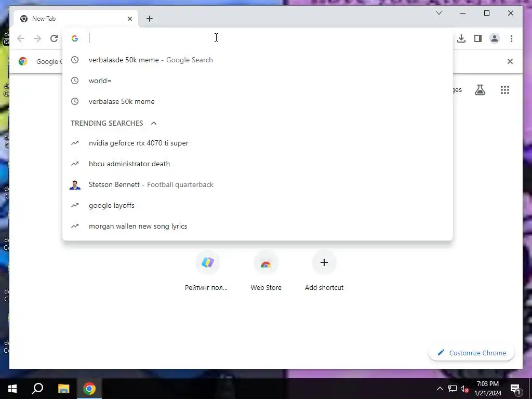Collapse the Trending Searches section
Screen dimensions: 532x399
coord(154,123)
